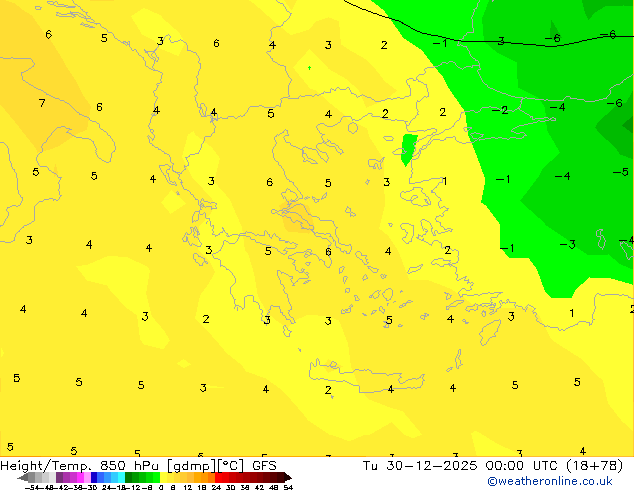Click the gray left arrow end of color scale

tap(22, 477)
